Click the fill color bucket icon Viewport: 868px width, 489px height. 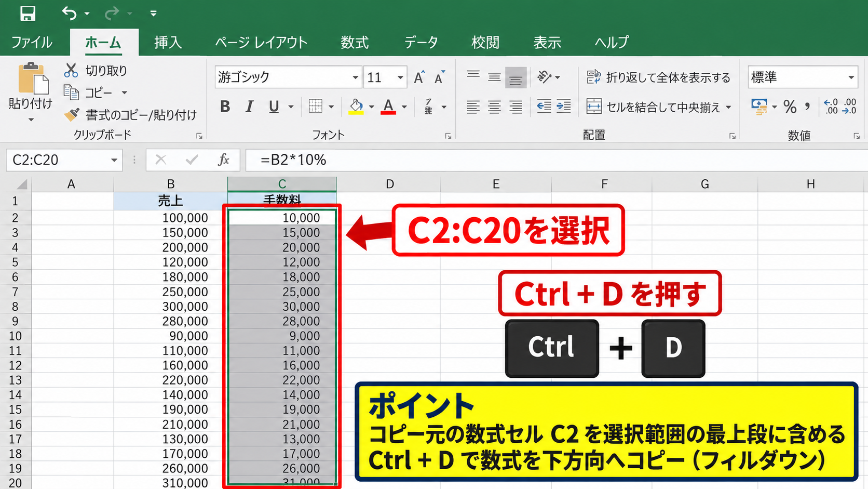(x=356, y=107)
